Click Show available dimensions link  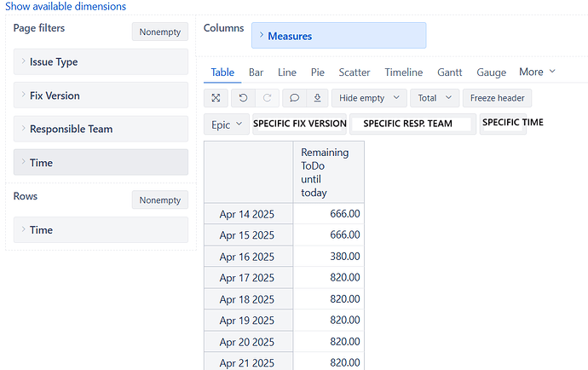(x=66, y=7)
